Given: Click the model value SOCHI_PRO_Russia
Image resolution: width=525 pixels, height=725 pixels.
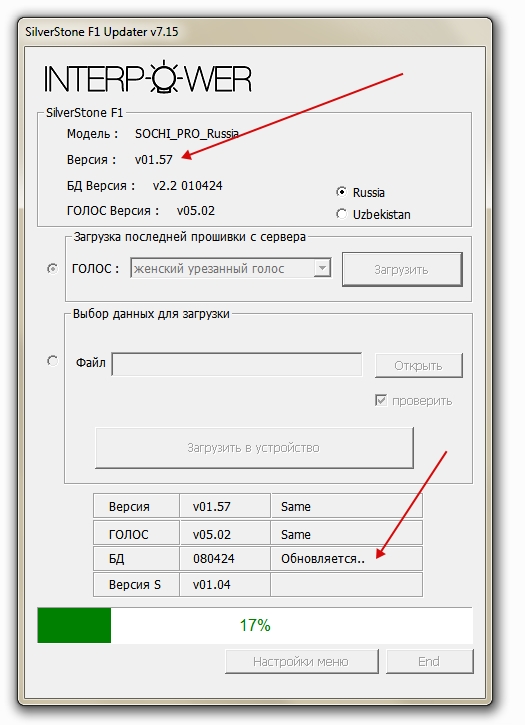Looking at the screenshot, I should point(187,134).
